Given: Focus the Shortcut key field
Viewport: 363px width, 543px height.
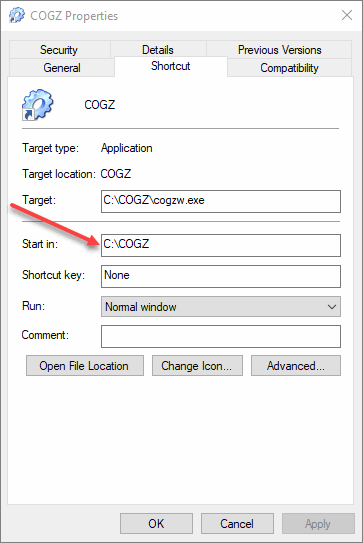Looking at the screenshot, I should [x=221, y=276].
